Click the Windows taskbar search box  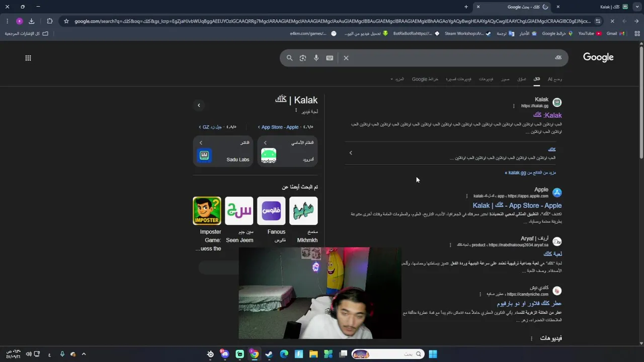387,354
